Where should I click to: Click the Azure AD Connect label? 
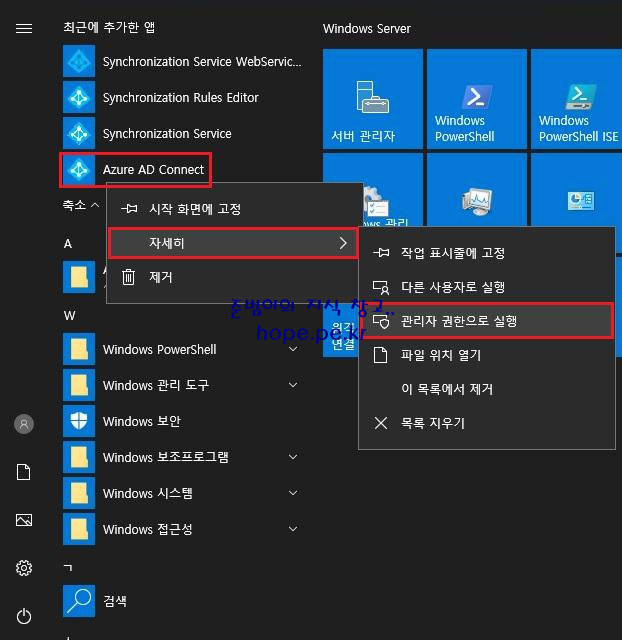coord(153,169)
